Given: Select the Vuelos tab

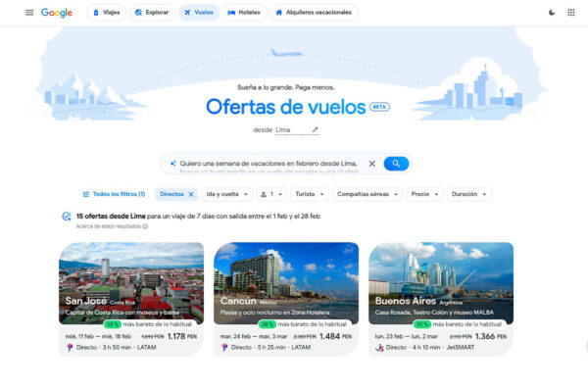Looking at the screenshot, I should point(199,13).
